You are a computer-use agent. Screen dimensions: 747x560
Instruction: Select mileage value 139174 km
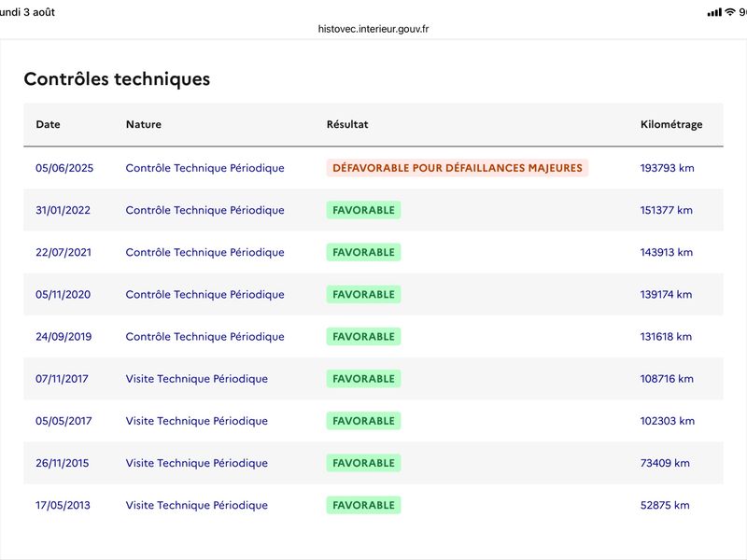pos(666,294)
